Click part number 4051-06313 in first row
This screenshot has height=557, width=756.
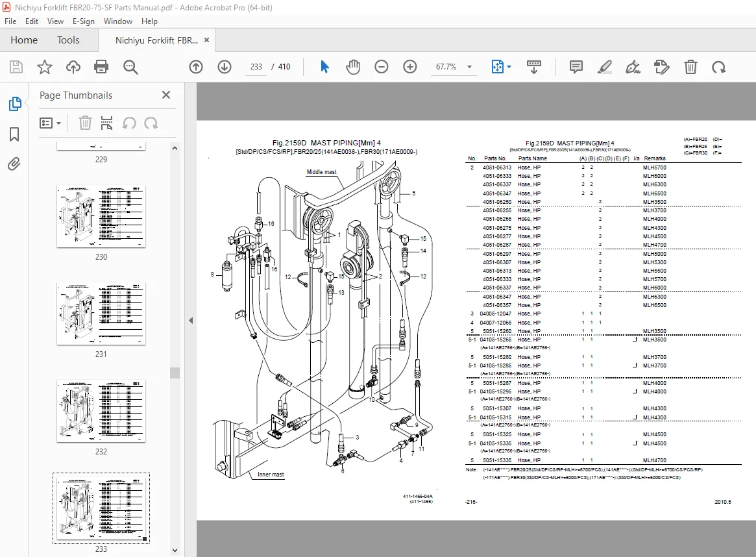(497, 168)
